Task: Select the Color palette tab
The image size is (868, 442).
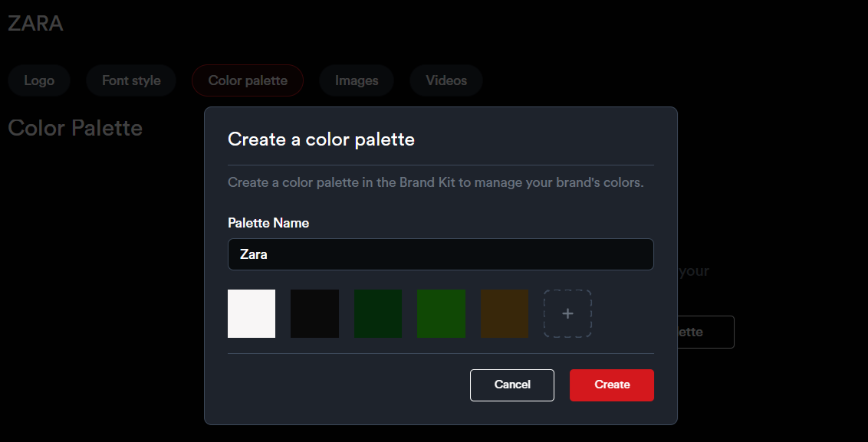Action: [248, 80]
